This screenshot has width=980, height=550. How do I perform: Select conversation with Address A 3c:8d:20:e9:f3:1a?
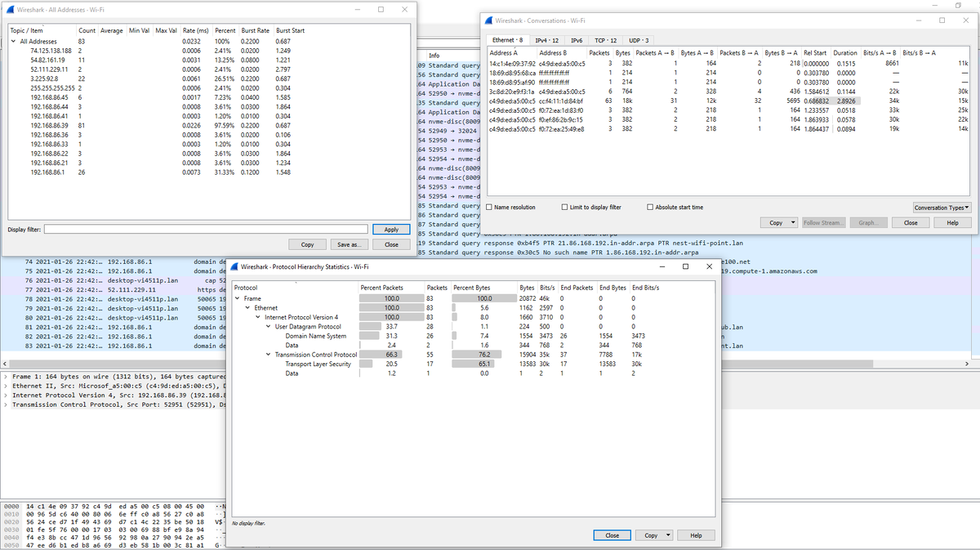coord(728,92)
